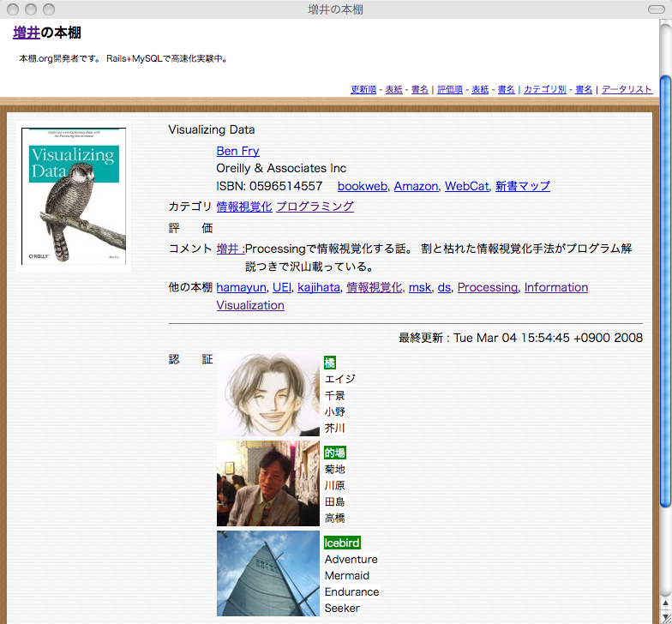The image size is (672, 624).
Task: Click the 増井 link in the コメント row
Action: (231, 249)
